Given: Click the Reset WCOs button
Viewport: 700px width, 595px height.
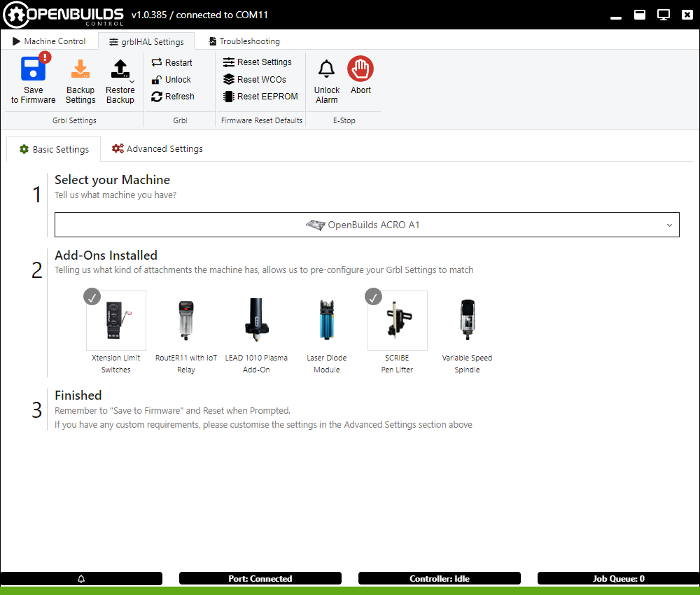Looking at the screenshot, I should (x=255, y=80).
